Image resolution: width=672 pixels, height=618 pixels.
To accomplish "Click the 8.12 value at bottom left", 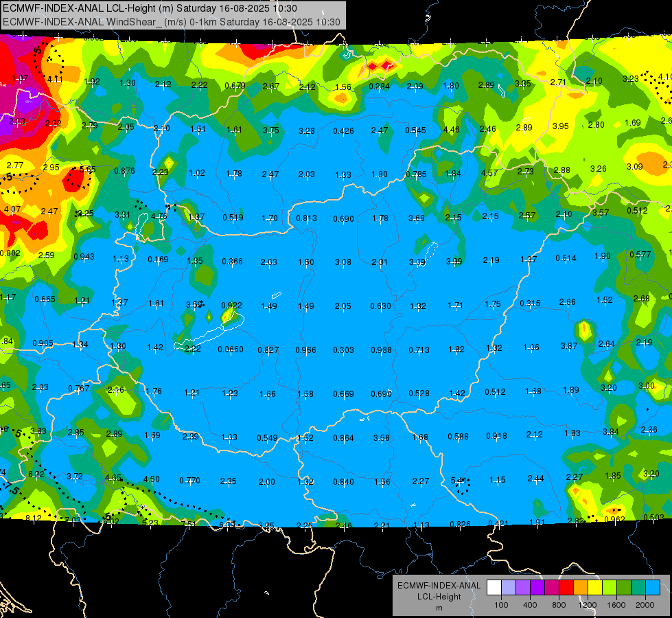I will click(x=34, y=518).
